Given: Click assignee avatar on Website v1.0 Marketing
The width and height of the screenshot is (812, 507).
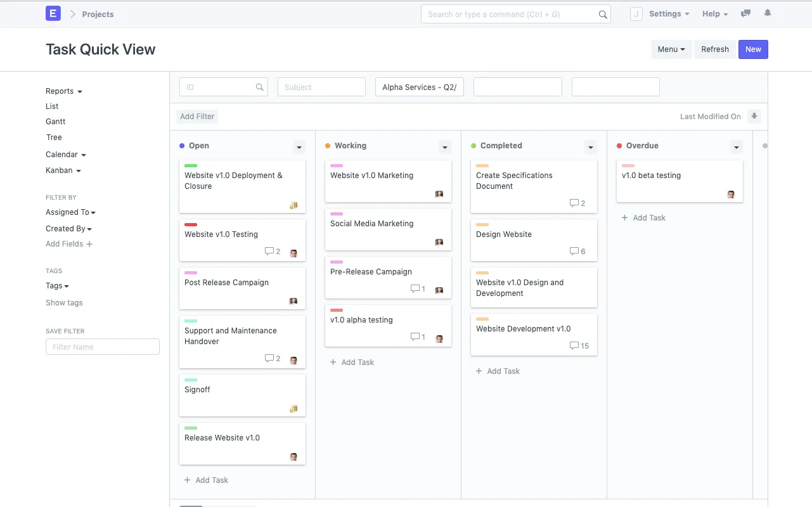Looking at the screenshot, I should [x=439, y=194].
